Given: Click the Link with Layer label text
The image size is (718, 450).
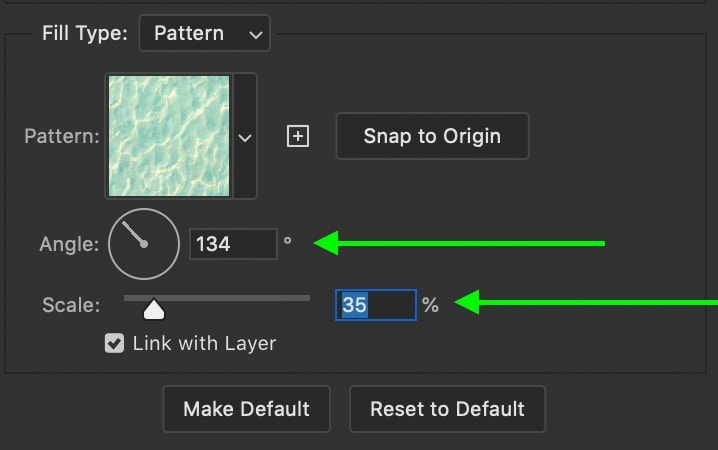Looking at the screenshot, I should pyautogui.click(x=204, y=344).
